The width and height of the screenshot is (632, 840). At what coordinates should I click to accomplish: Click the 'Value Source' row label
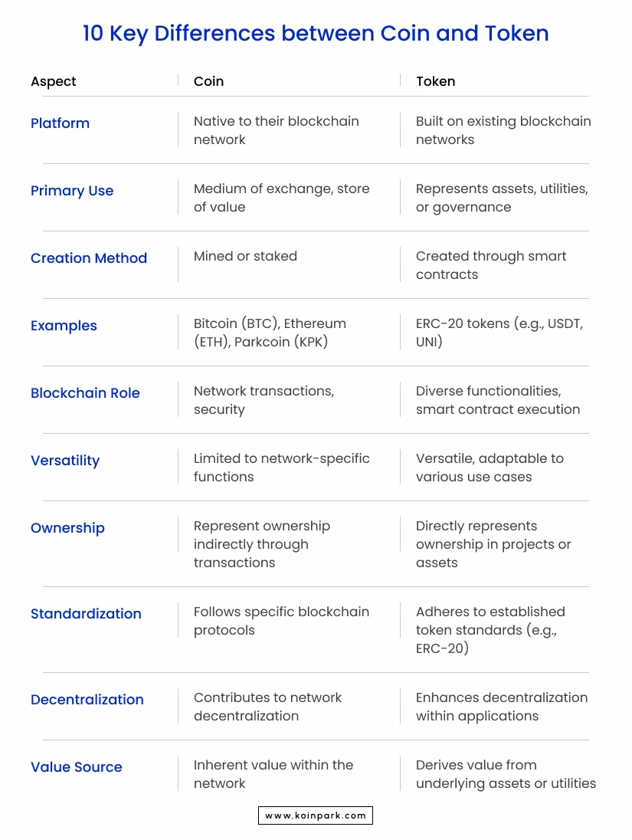(76, 767)
